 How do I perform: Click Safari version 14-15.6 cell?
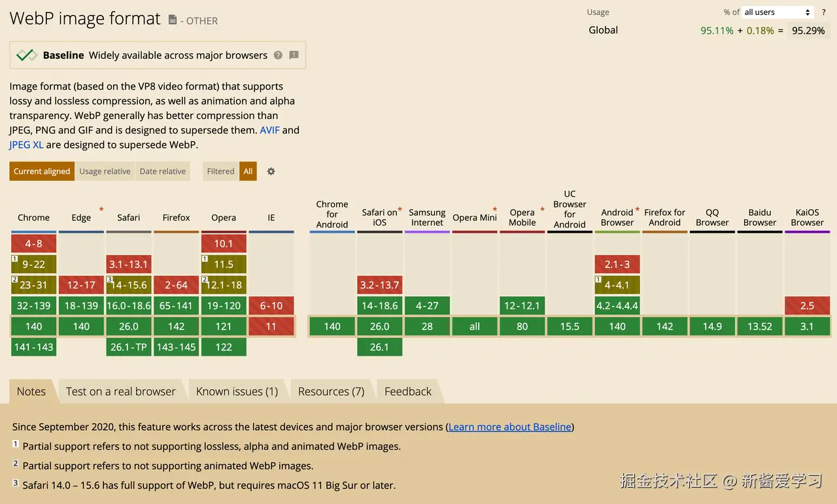click(x=129, y=285)
